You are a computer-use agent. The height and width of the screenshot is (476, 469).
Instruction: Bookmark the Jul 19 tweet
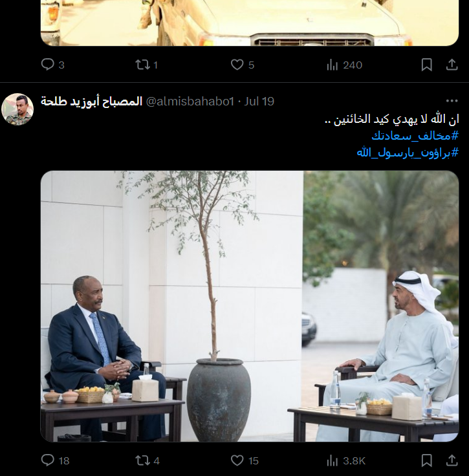pyautogui.click(x=426, y=460)
